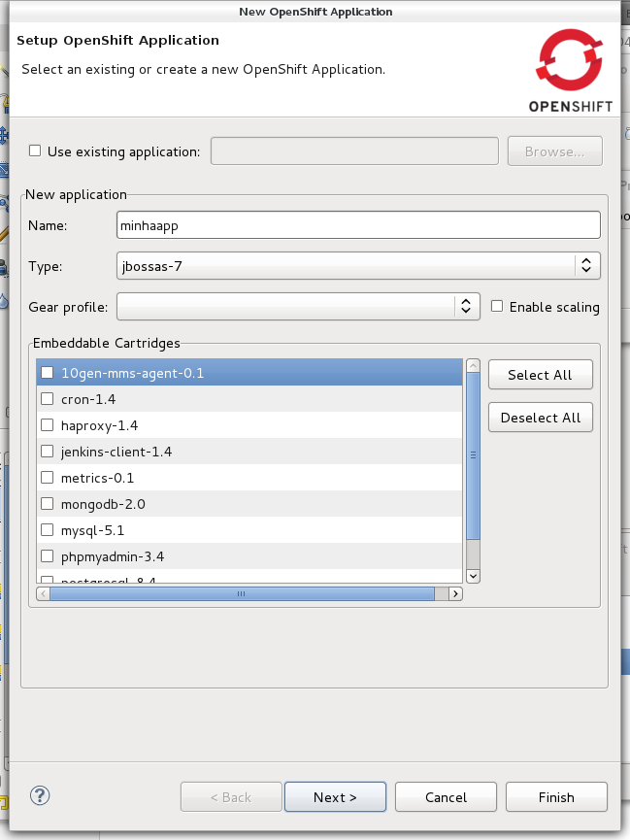
Task: Click the cartridge list horizontal scrollbar thumb
Action: click(x=242, y=593)
